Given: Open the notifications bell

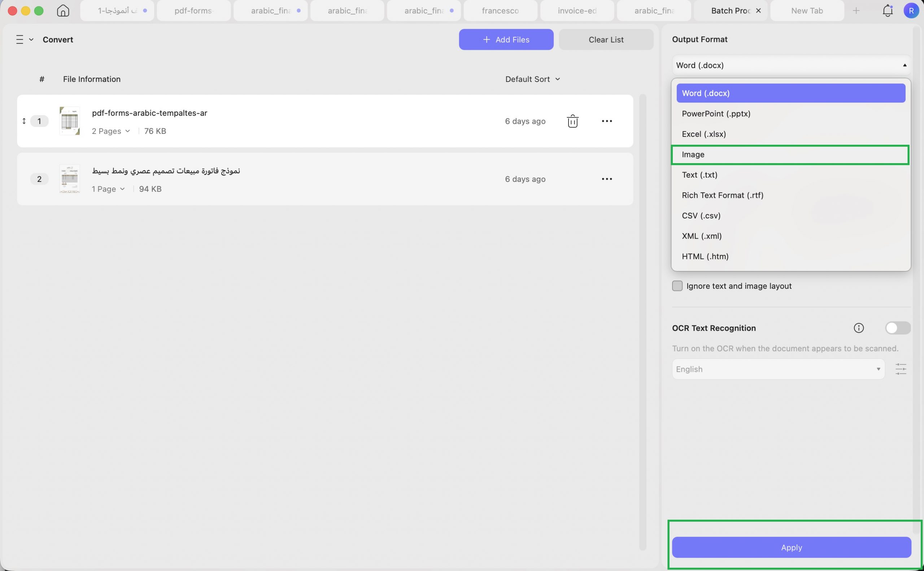Looking at the screenshot, I should (x=888, y=10).
